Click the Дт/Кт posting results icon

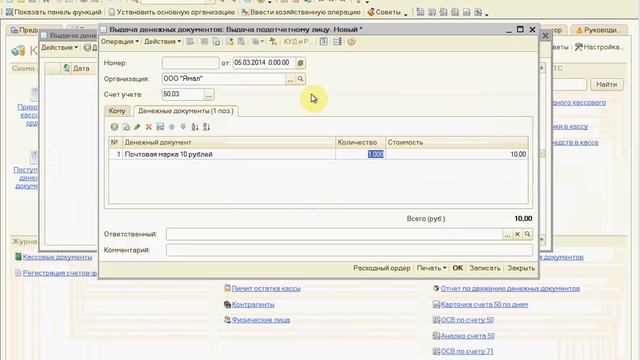pos(273,42)
